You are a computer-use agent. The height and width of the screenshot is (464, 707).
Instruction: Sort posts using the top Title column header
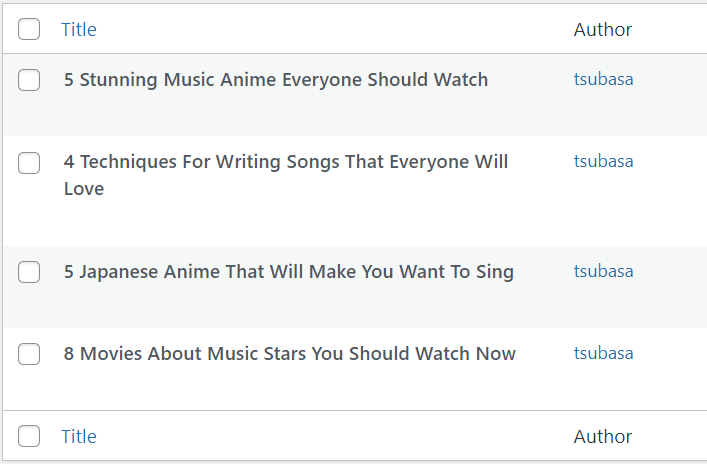coord(79,29)
